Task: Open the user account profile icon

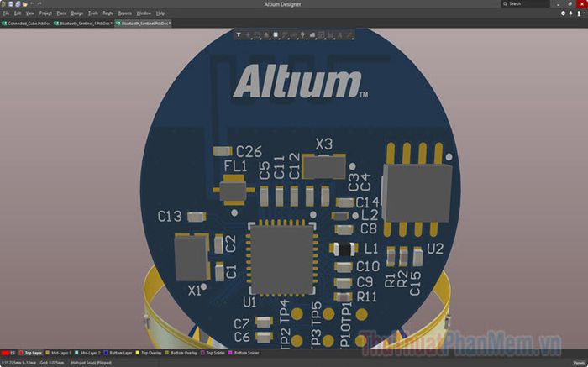Action: point(579,13)
